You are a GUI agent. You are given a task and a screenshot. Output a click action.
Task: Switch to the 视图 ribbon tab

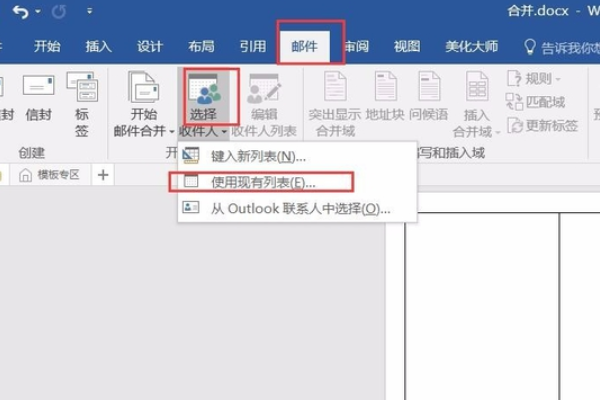407,47
